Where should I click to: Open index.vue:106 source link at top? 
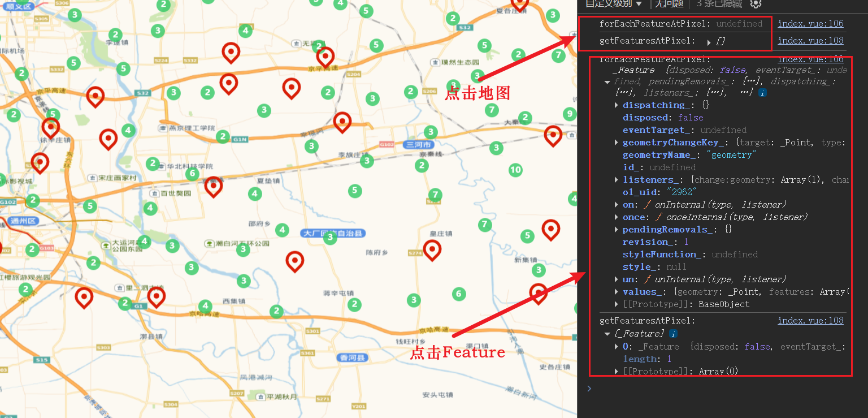click(x=810, y=24)
